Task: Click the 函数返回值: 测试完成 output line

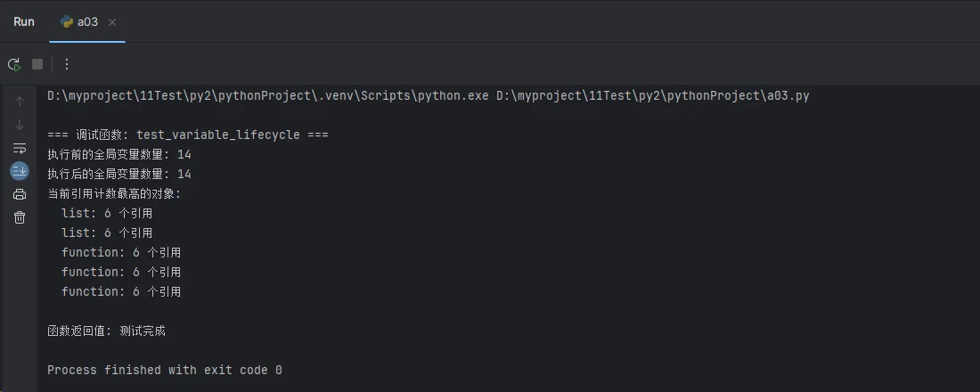Action: click(106, 331)
